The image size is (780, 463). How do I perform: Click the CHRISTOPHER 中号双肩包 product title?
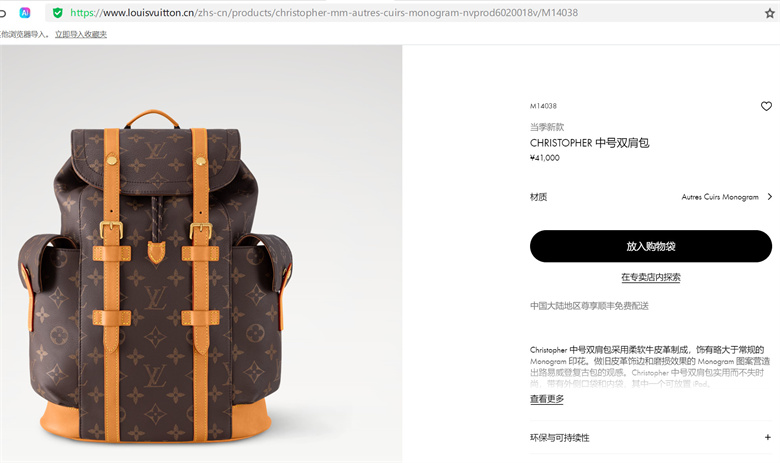point(589,143)
